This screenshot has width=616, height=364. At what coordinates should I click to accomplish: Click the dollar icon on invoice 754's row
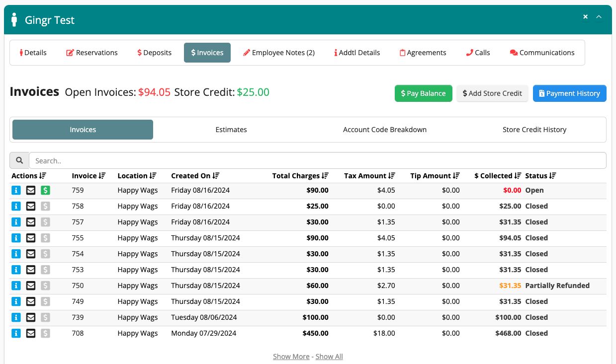click(45, 254)
